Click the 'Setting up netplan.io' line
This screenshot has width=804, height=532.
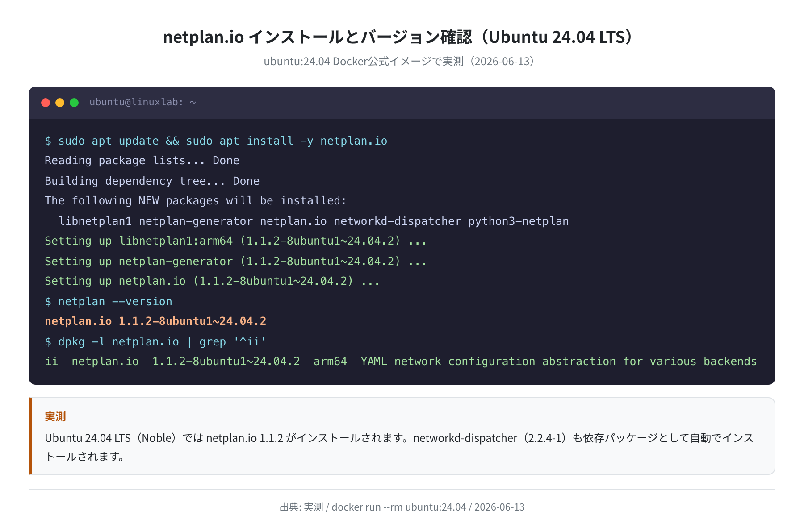point(212,281)
